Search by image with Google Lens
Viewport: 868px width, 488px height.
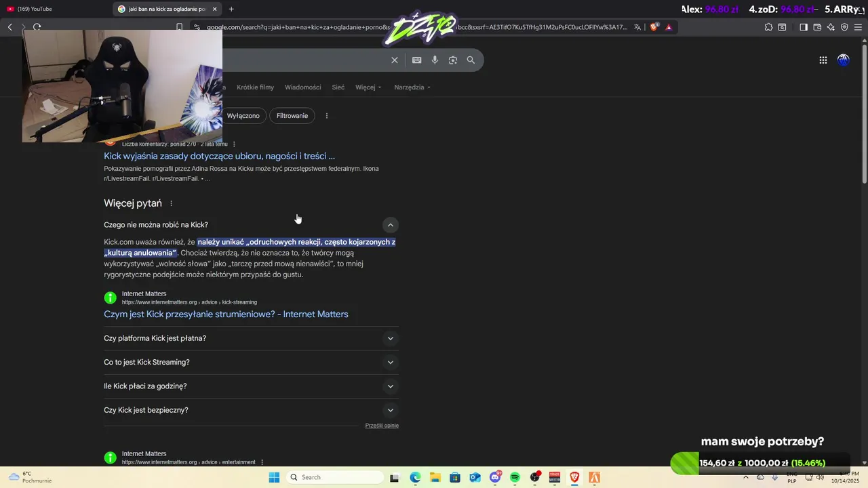(453, 60)
